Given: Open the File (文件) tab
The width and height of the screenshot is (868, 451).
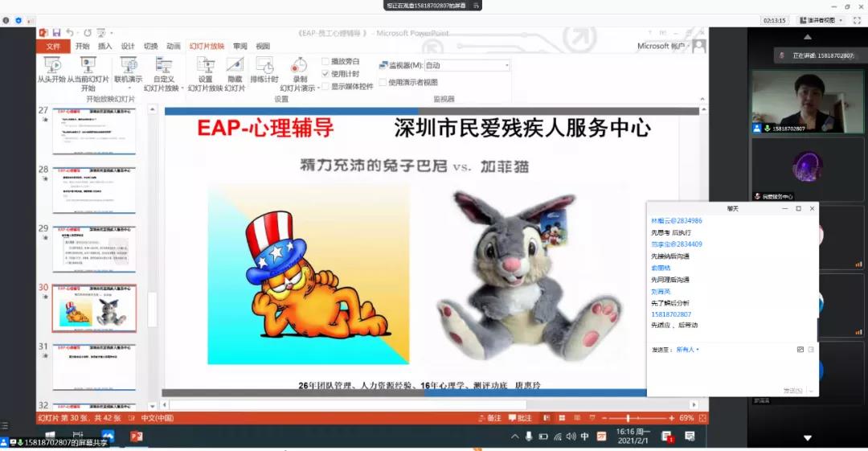Looking at the screenshot, I should point(53,46).
